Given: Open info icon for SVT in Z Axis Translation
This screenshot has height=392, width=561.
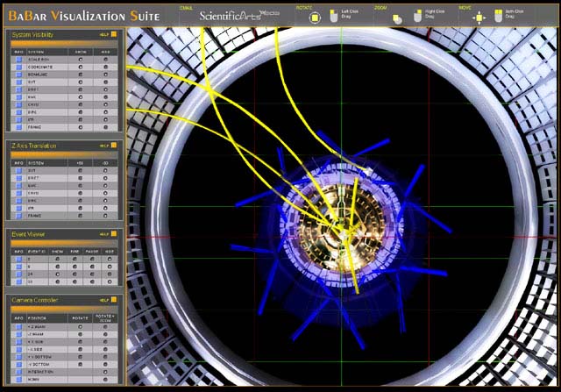Looking at the screenshot, I should pos(18,171).
